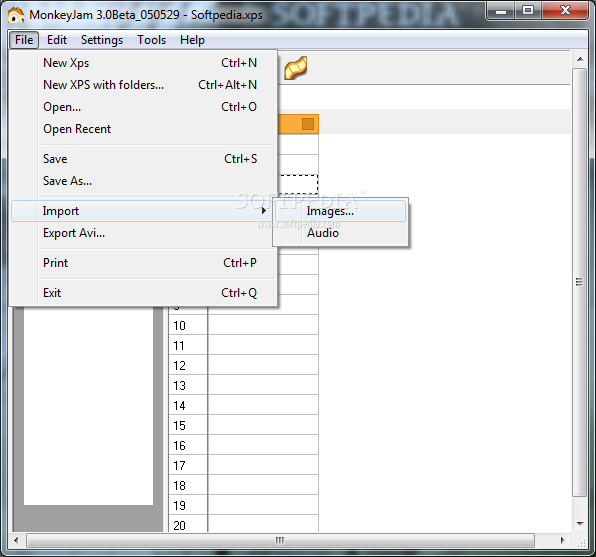This screenshot has width=596, height=557.
Task: Expand the Import submenu arrow
Action: (264, 211)
